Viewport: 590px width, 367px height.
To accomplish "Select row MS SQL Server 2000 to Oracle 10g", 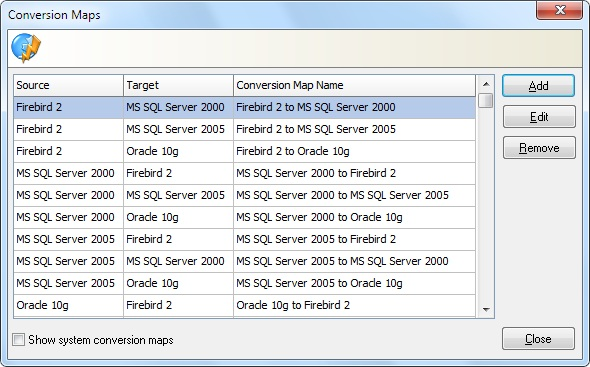I will coord(245,217).
